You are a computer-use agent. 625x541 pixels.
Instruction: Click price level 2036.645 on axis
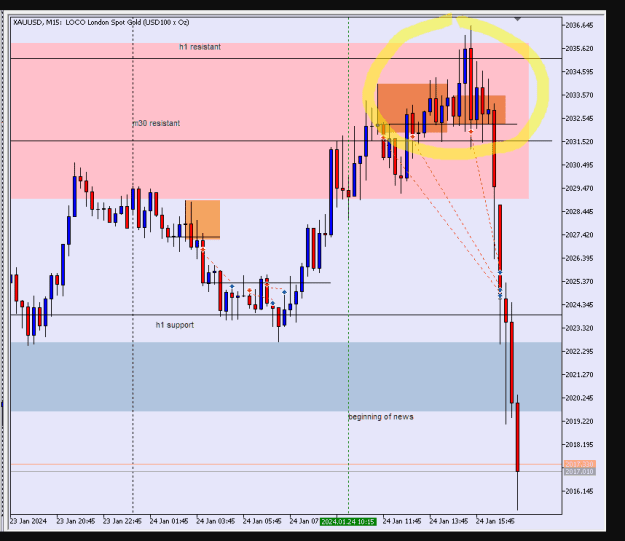pyautogui.click(x=579, y=25)
